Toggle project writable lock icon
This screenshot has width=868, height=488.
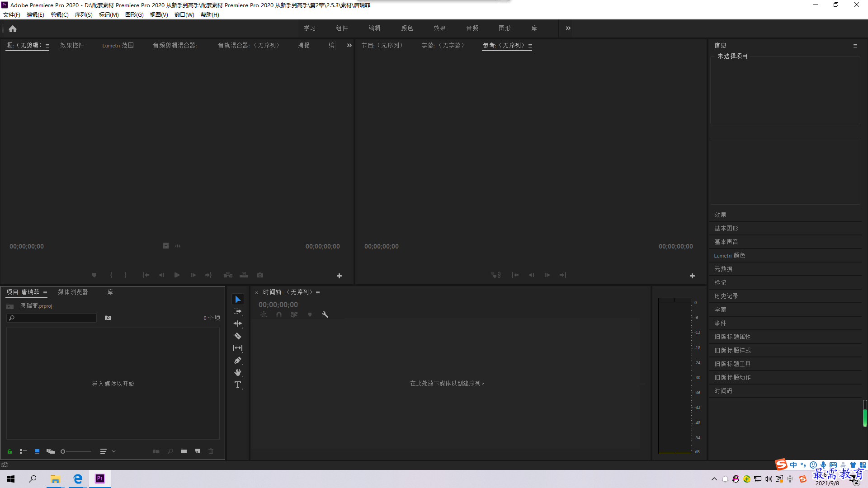(x=9, y=451)
